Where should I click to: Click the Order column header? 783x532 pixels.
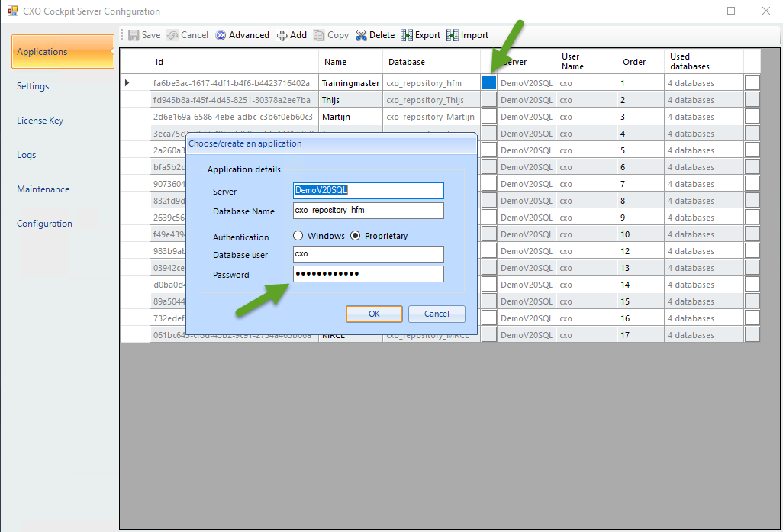pyautogui.click(x=641, y=61)
